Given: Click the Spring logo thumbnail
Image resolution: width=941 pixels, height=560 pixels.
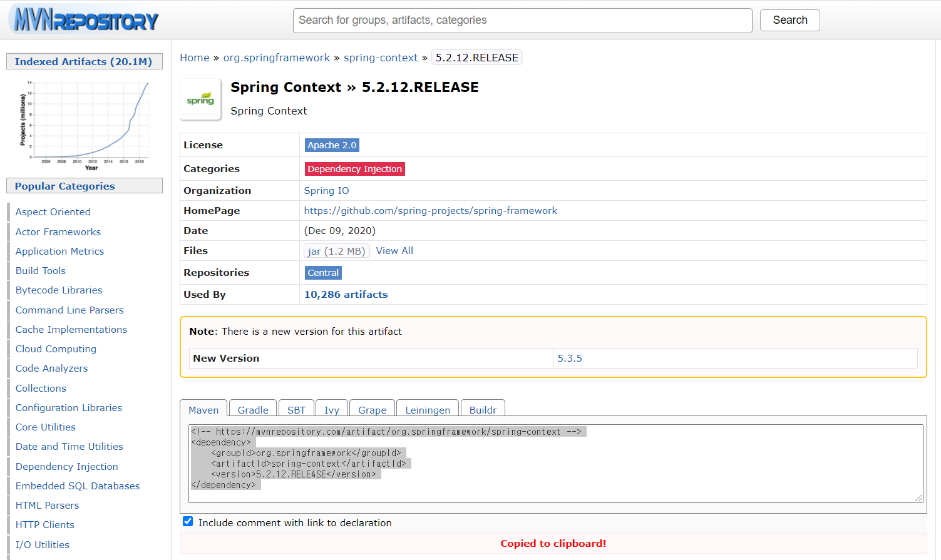Looking at the screenshot, I should pos(200,99).
